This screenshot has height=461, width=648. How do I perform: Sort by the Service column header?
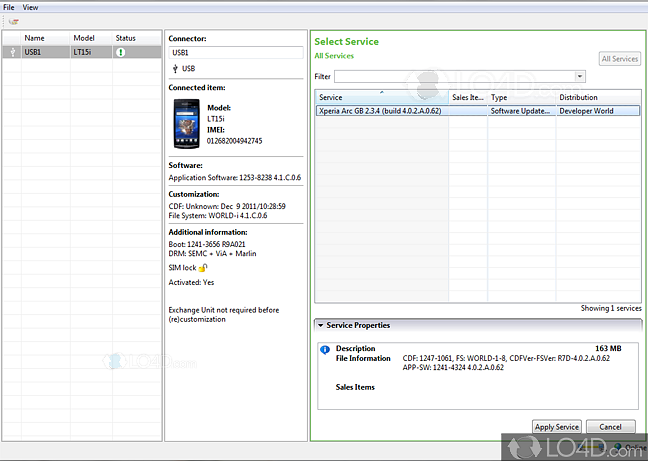pos(380,97)
